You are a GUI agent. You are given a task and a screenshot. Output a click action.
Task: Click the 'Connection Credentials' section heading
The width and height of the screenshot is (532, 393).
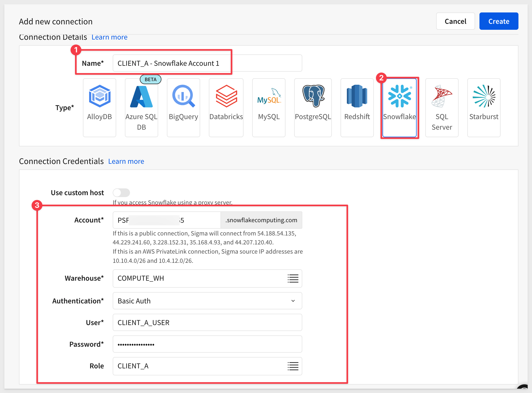coord(61,161)
